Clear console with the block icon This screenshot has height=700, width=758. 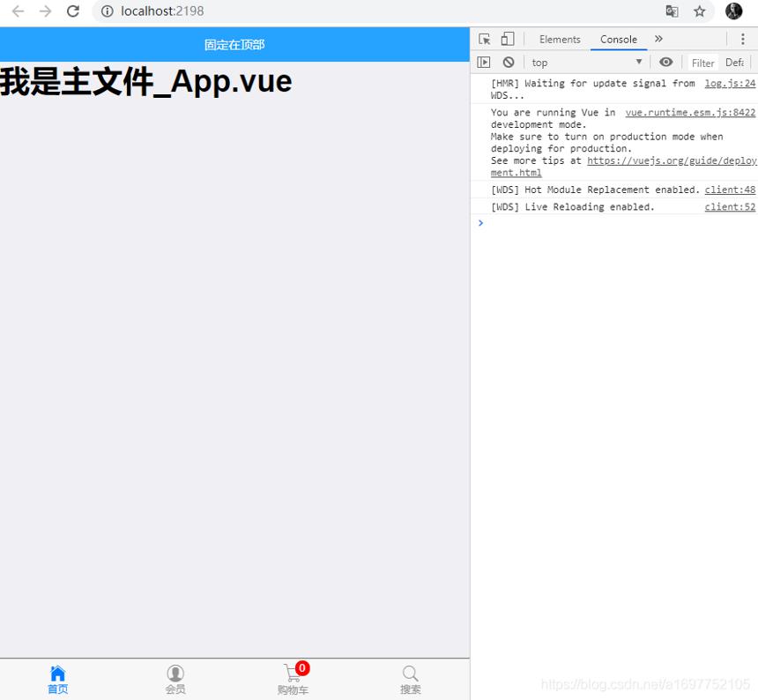tap(508, 63)
